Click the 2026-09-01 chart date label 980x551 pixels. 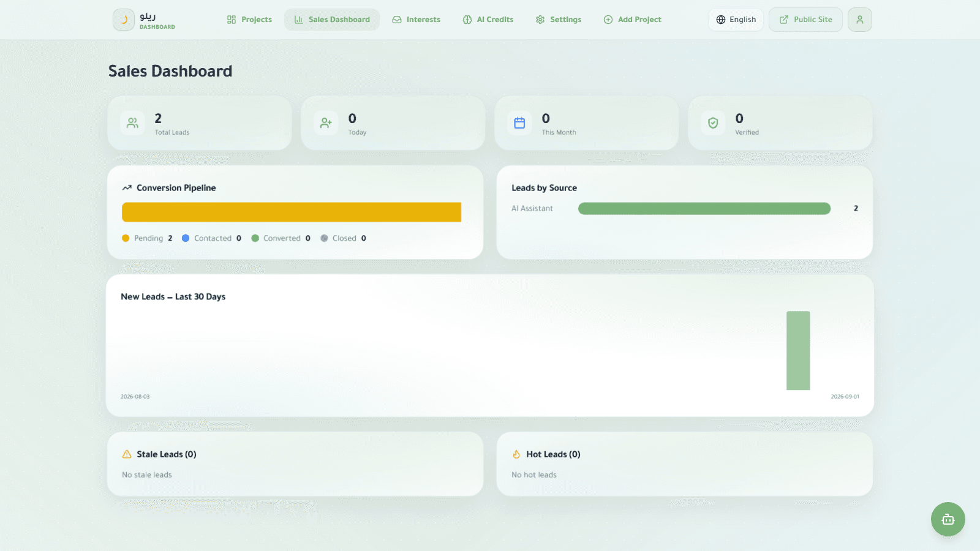click(845, 397)
